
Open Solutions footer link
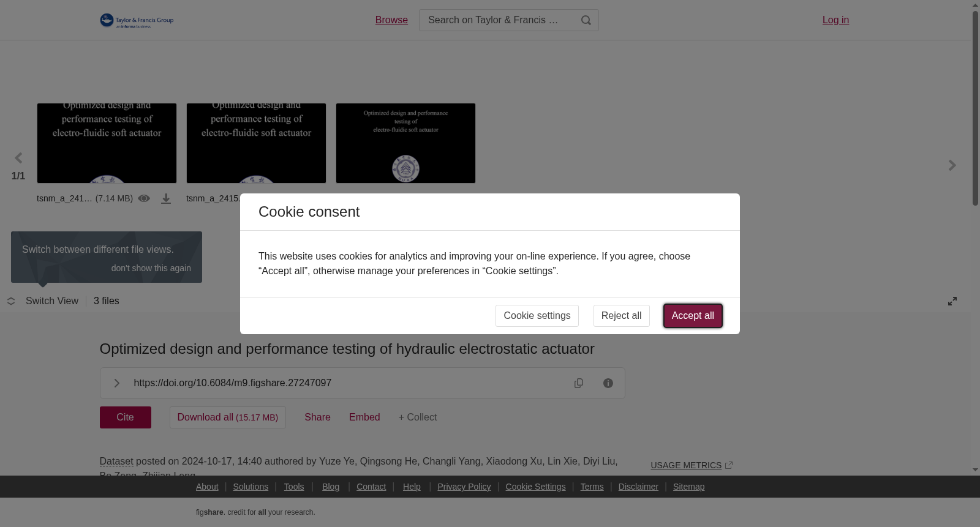point(251,487)
